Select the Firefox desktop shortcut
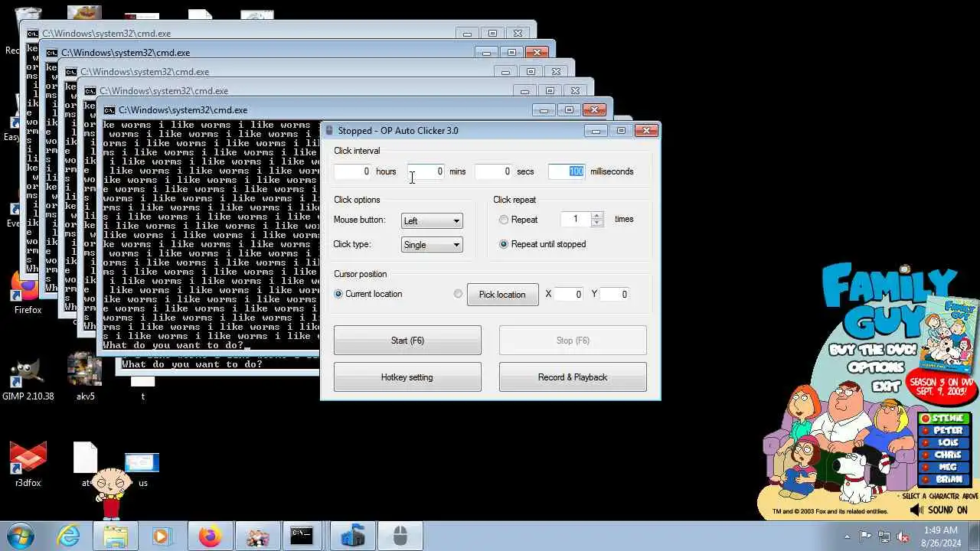The width and height of the screenshot is (980, 551). 28,294
